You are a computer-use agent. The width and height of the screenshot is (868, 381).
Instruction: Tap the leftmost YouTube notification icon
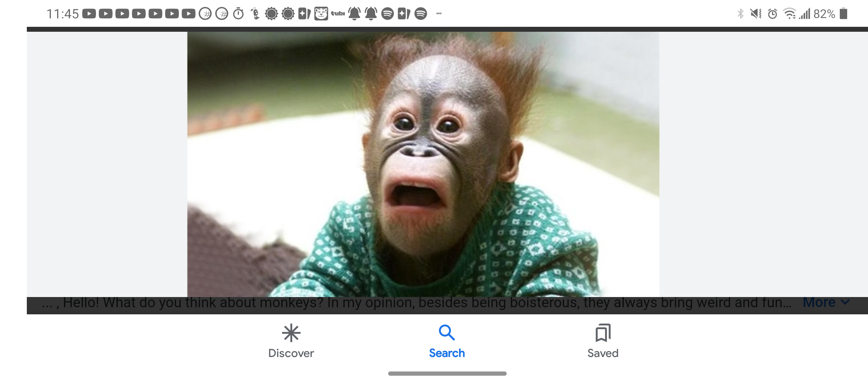coord(89,14)
